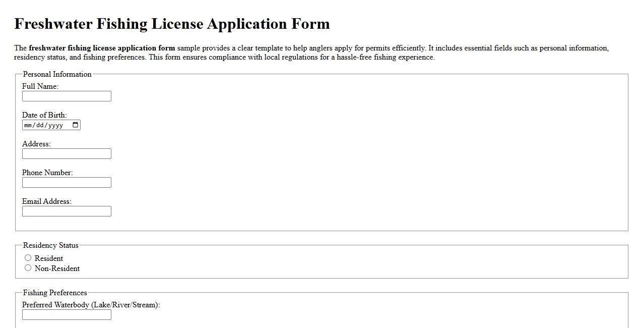
Task: Click the bold freshwater fishing license application form text
Action: click(102, 48)
